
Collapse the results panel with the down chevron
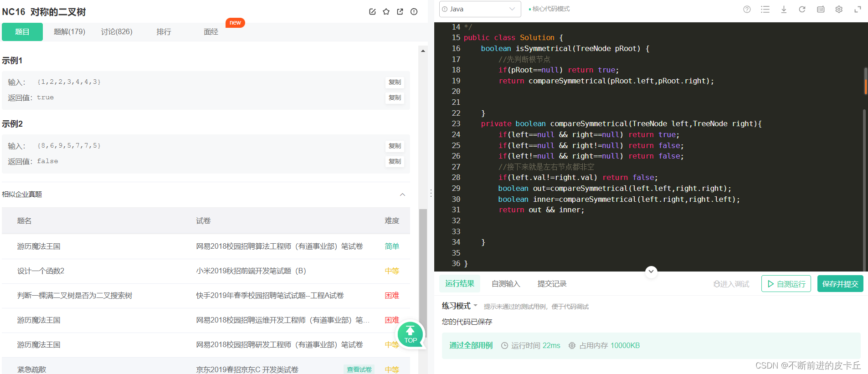pyautogui.click(x=651, y=272)
